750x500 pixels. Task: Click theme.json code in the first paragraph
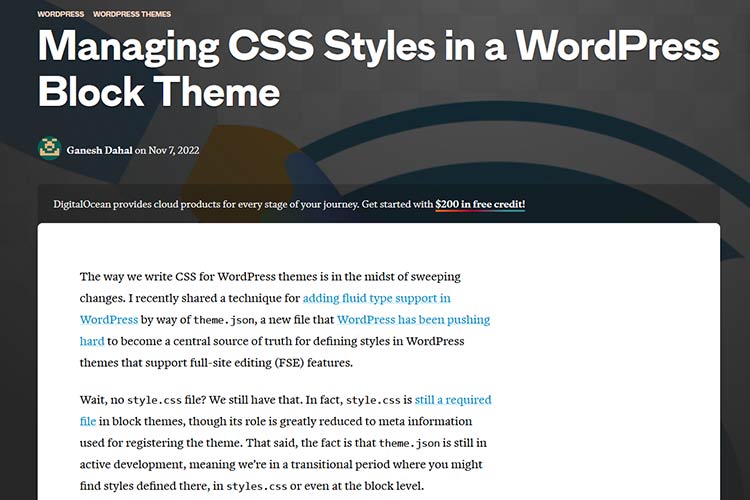click(x=221, y=320)
